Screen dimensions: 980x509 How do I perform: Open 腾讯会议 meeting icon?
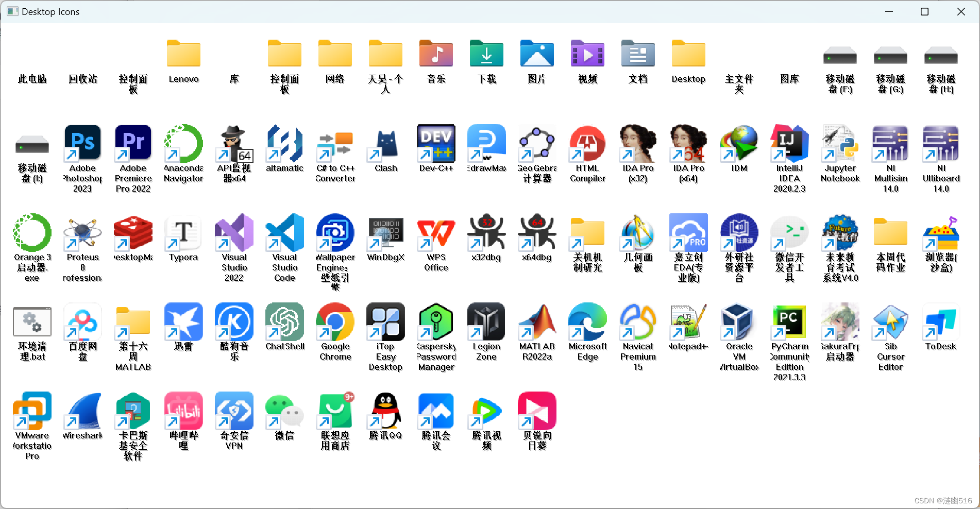click(x=436, y=411)
